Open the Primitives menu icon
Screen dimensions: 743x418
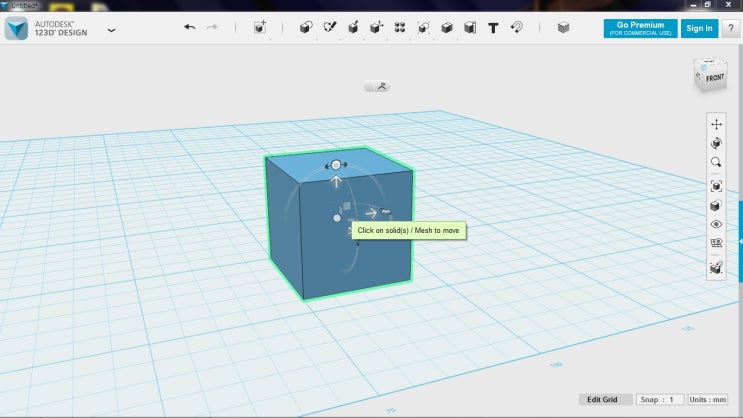tap(306, 27)
